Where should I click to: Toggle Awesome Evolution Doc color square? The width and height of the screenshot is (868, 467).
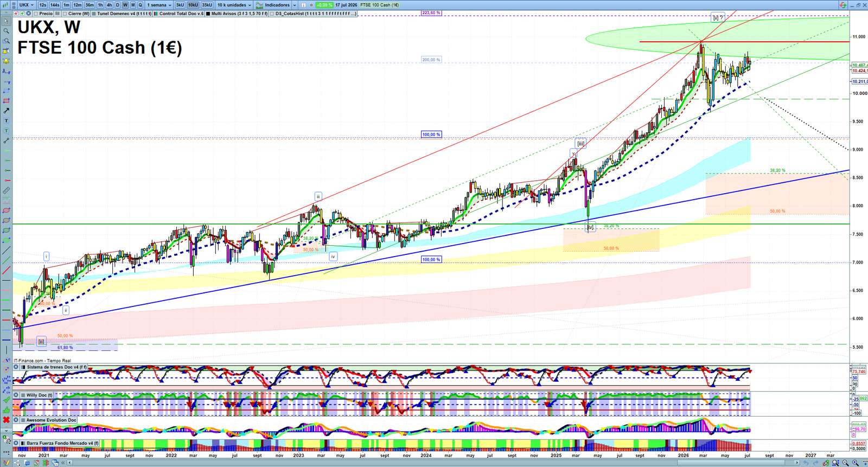tap(23, 420)
